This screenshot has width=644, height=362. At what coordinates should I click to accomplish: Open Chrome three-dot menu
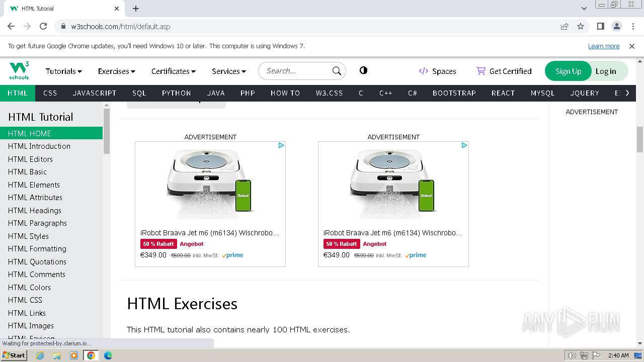(633, 26)
